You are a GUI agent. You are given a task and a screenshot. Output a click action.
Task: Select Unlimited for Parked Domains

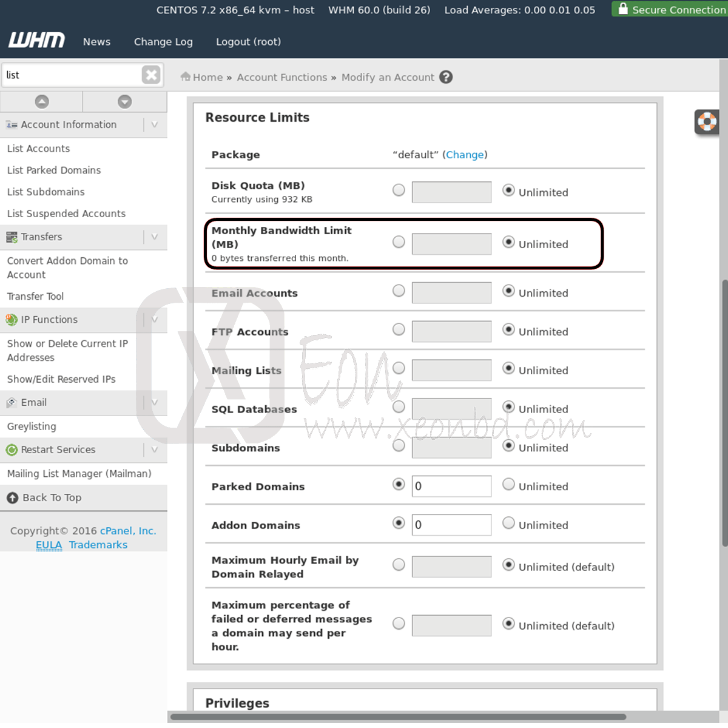[508, 484]
